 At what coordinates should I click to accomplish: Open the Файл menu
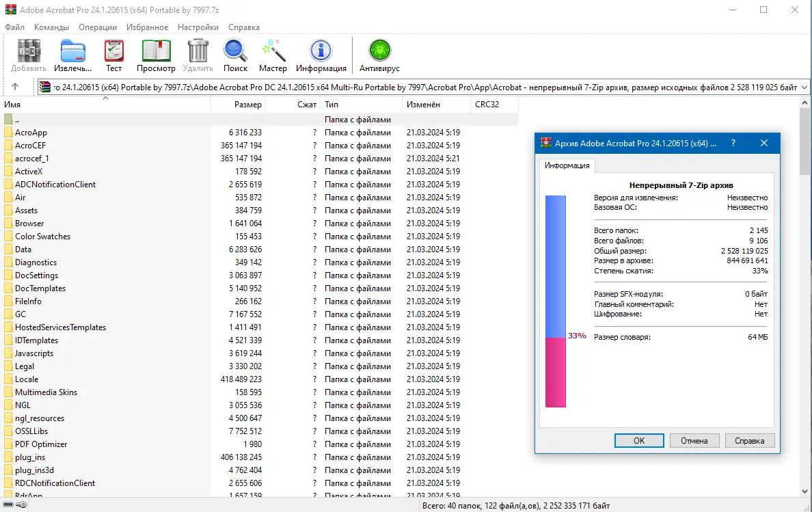pyautogui.click(x=15, y=27)
